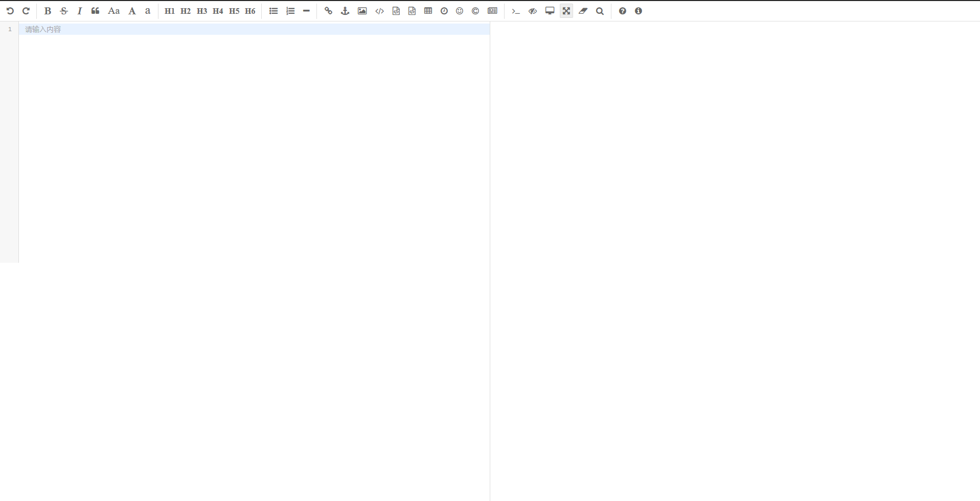Screen dimensions: 980x501
Task: Clear the editor with the eraser icon
Action: coord(583,11)
